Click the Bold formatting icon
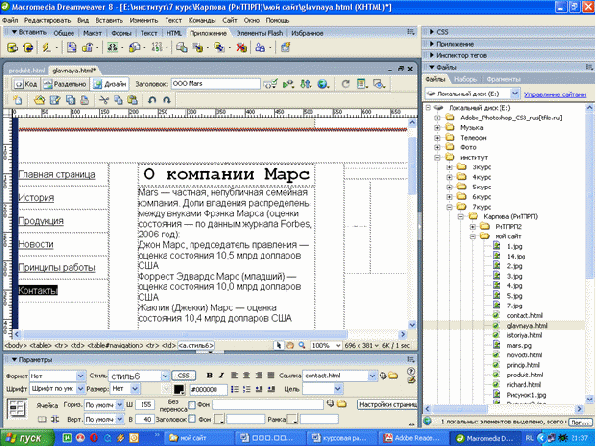Screen dimensions: 596x447 pyautogui.click(x=209, y=376)
